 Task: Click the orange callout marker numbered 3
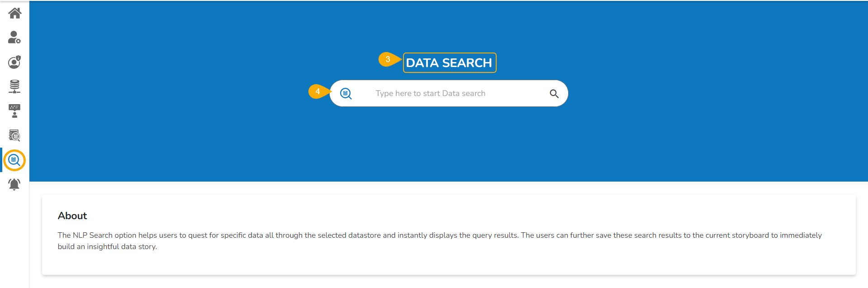(388, 59)
